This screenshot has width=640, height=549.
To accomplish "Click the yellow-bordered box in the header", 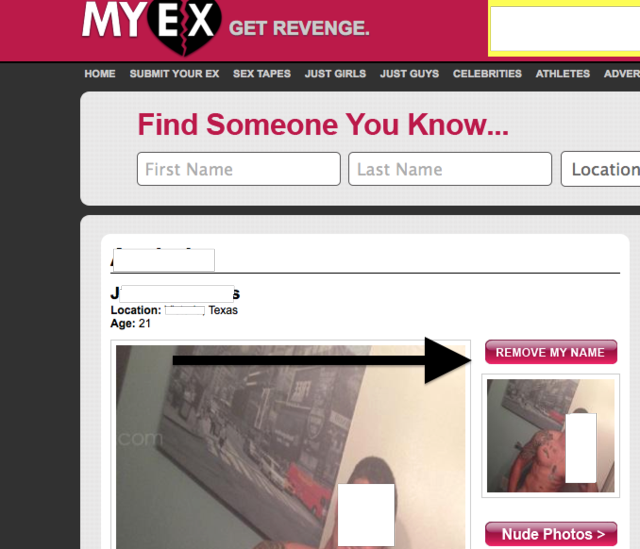I will click(x=564, y=29).
